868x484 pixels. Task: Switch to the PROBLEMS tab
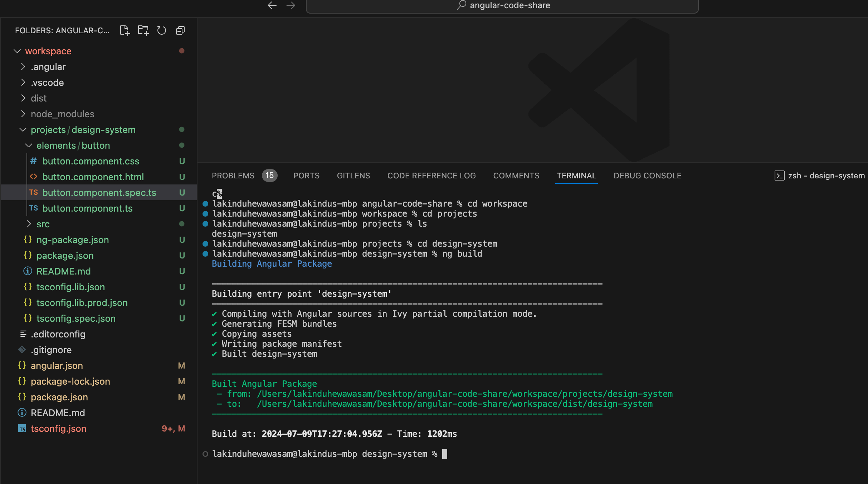tap(233, 176)
